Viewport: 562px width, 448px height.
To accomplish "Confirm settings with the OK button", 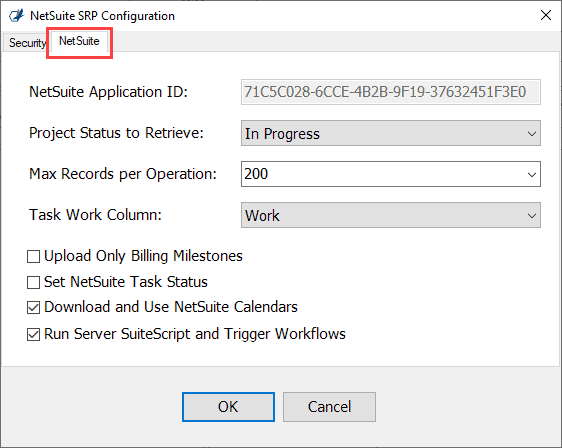I will (228, 407).
